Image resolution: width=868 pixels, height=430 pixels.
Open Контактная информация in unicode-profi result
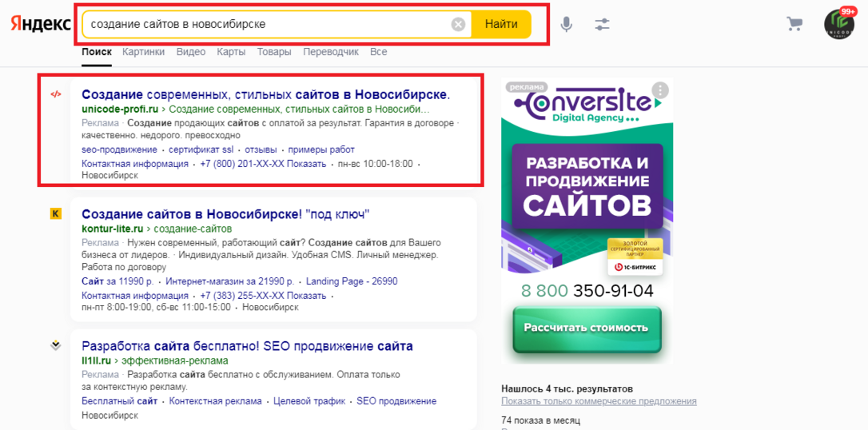(x=135, y=165)
